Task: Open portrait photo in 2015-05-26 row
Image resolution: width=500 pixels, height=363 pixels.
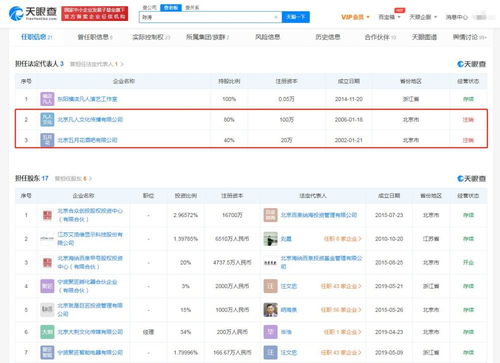Action: click(270, 310)
